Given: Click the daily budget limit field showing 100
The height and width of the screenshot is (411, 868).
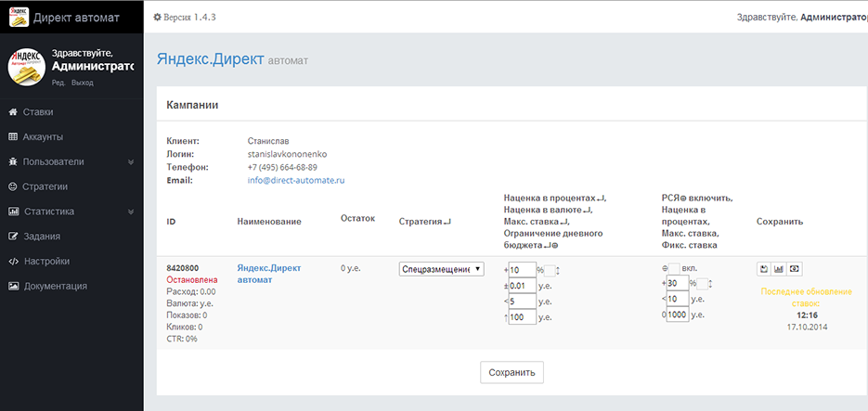Looking at the screenshot, I should tap(522, 316).
